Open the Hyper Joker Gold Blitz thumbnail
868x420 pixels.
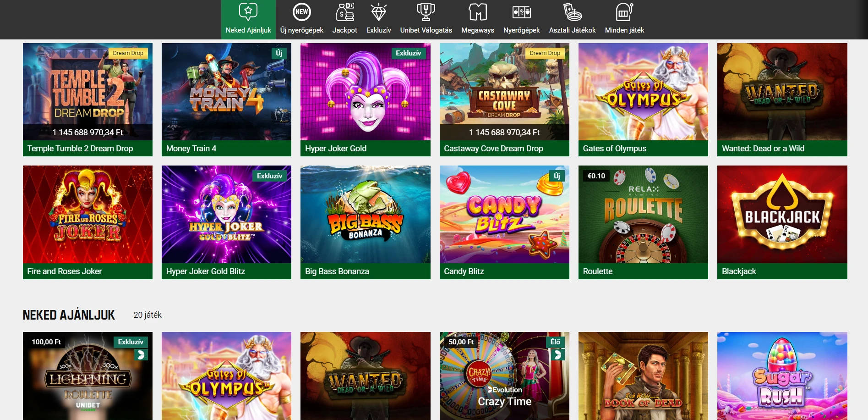tap(226, 214)
